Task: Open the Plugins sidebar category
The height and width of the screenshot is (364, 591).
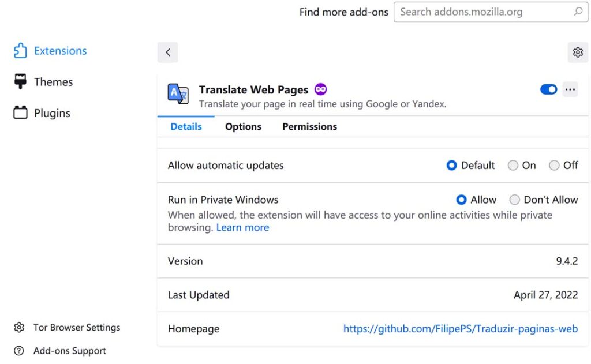Action: coord(52,113)
